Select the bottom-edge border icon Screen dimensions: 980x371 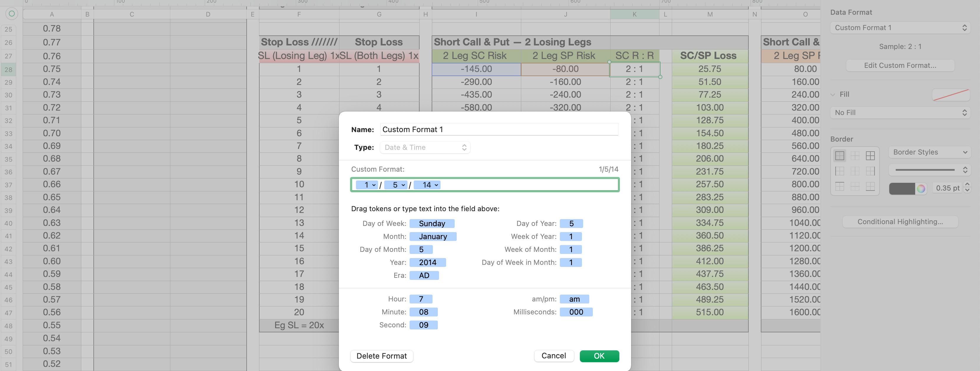870,186
